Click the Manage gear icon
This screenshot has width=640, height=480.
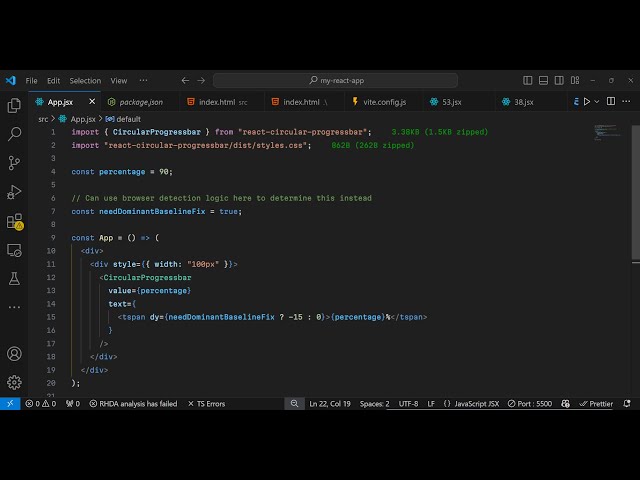(x=14, y=382)
